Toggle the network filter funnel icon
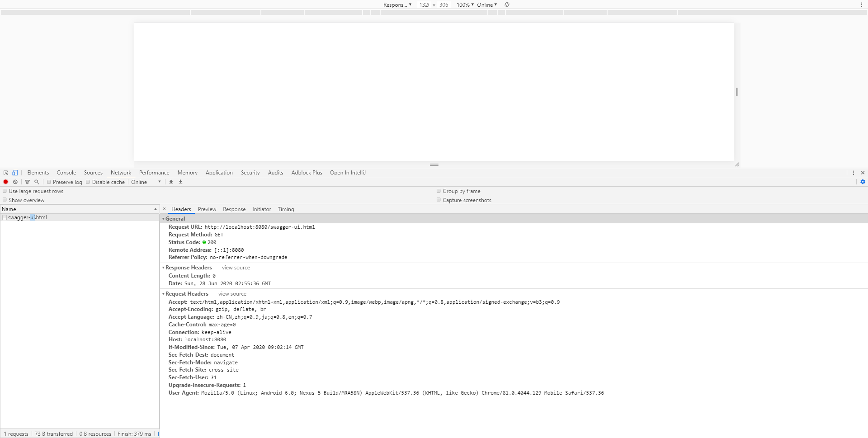This screenshot has width=868, height=438. [x=27, y=182]
